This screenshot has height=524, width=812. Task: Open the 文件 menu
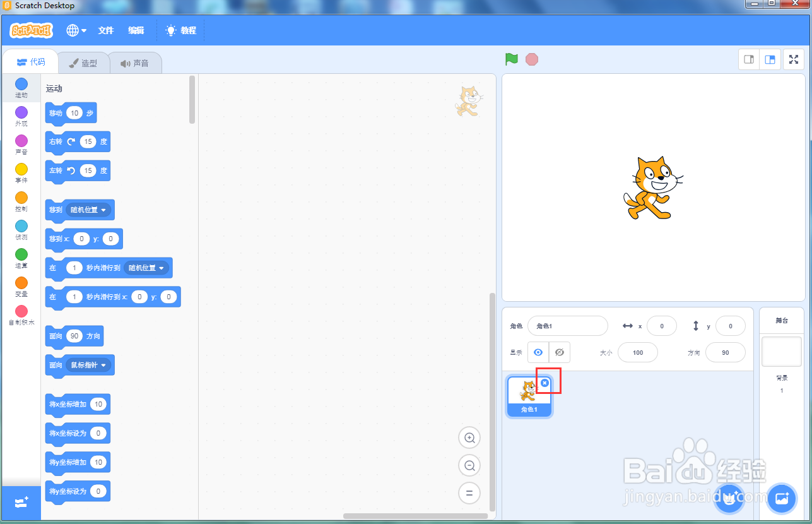[x=106, y=30]
